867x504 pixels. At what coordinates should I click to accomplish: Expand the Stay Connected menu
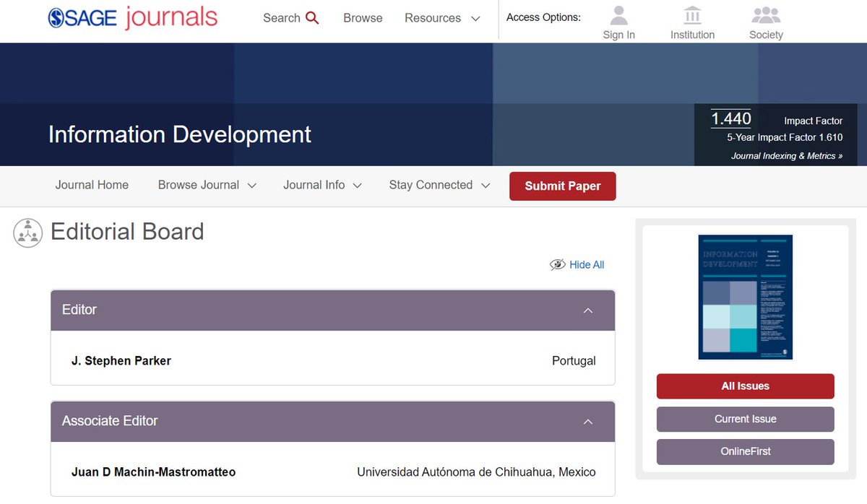coord(440,185)
